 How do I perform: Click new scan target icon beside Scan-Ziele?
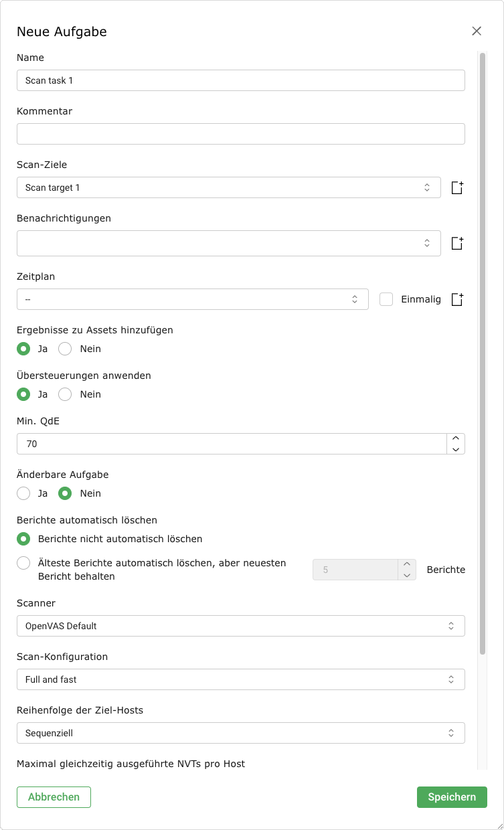click(x=457, y=187)
